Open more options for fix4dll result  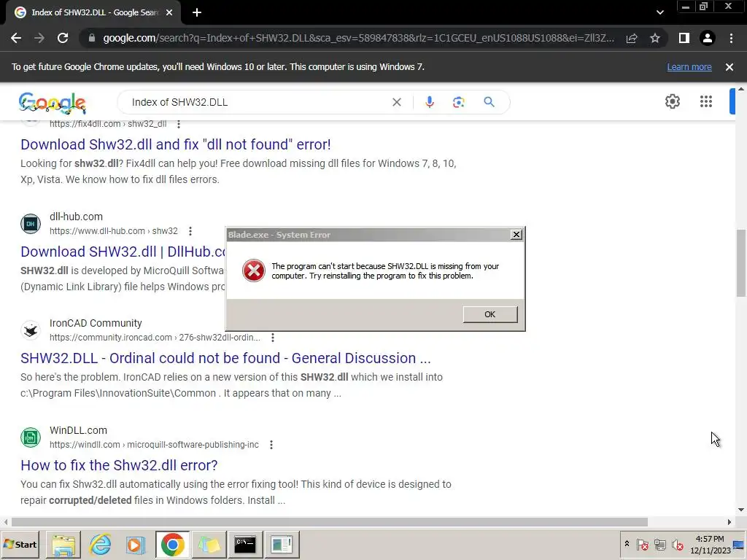click(x=179, y=124)
